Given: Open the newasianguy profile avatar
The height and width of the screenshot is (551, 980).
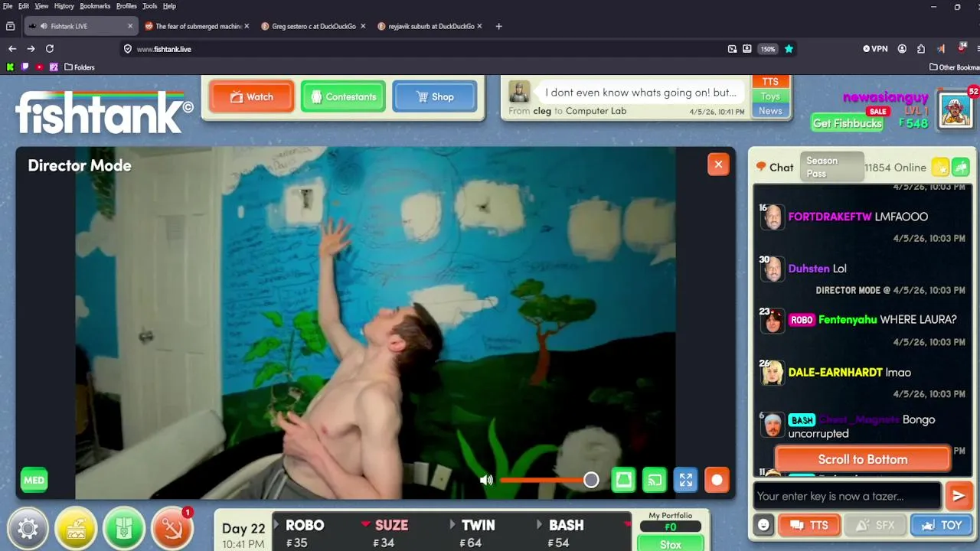Looking at the screenshot, I should click(955, 110).
